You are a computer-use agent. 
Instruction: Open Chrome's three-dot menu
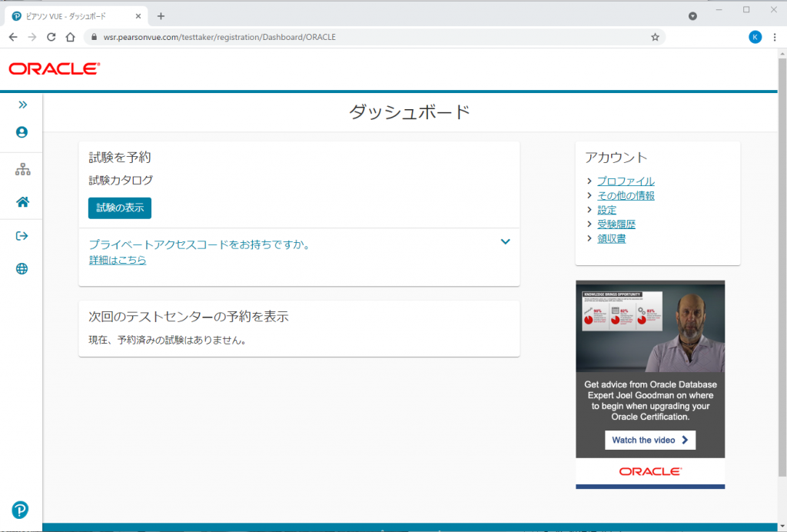(x=775, y=37)
